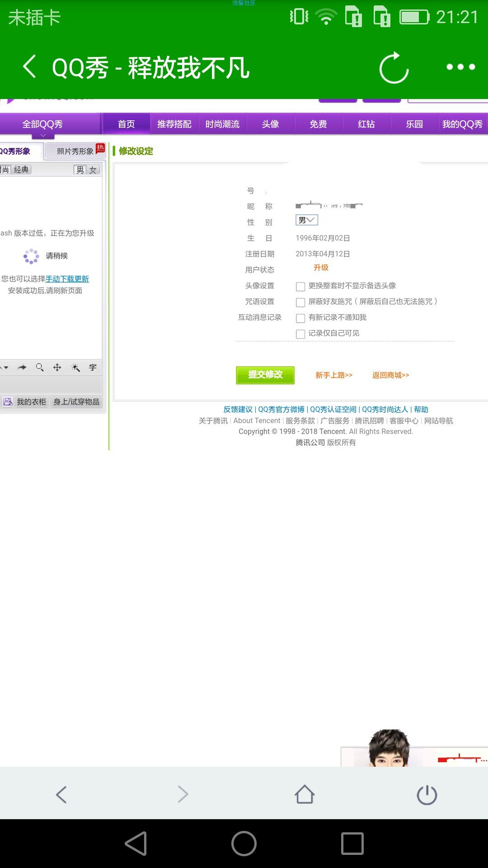The height and width of the screenshot is (868, 488).
Task: Open the 免费 tab
Action: (318, 124)
